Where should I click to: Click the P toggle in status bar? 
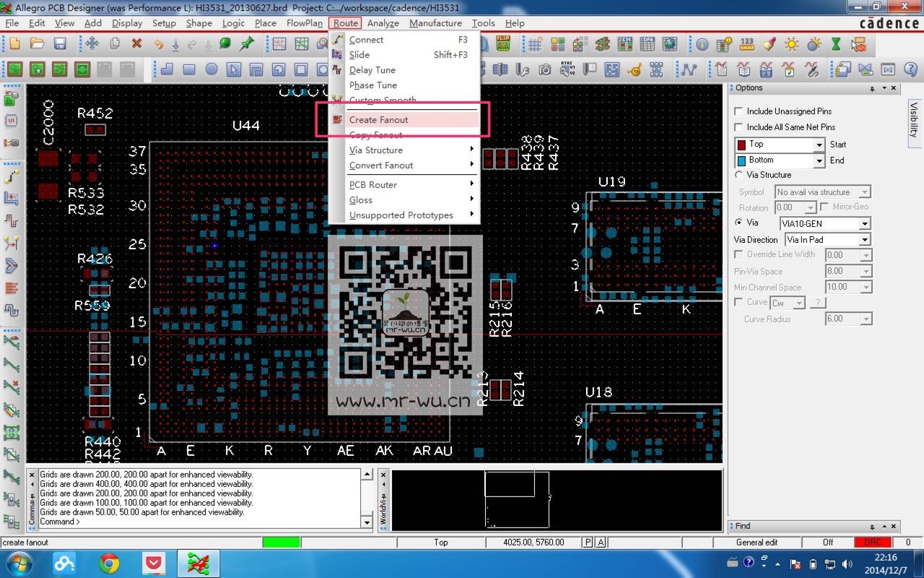point(588,542)
